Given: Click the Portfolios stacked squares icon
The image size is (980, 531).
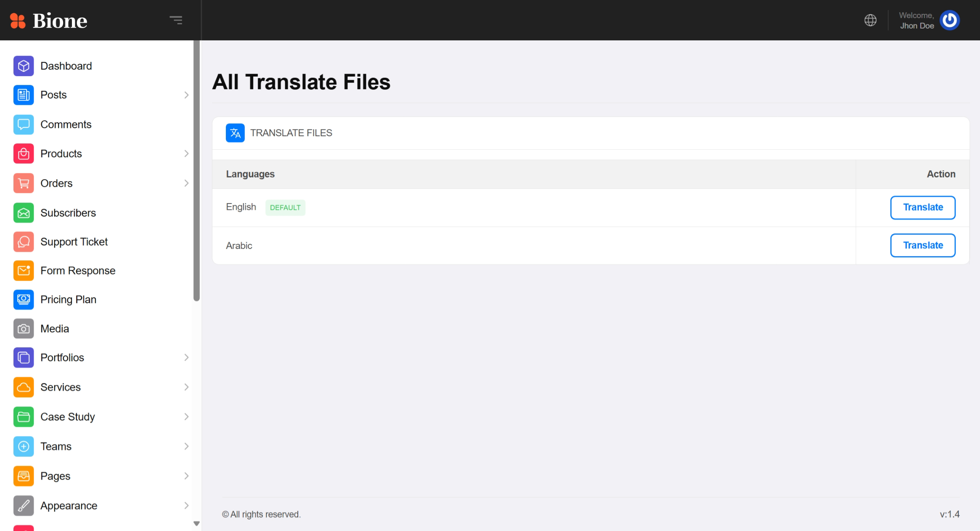Looking at the screenshot, I should point(24,358).
